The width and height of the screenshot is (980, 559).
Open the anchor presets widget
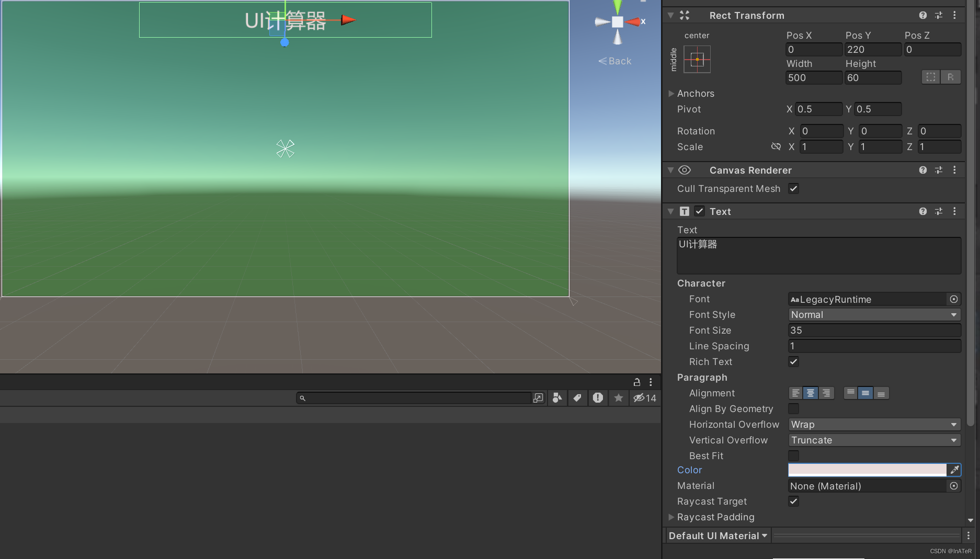[698, 59]
